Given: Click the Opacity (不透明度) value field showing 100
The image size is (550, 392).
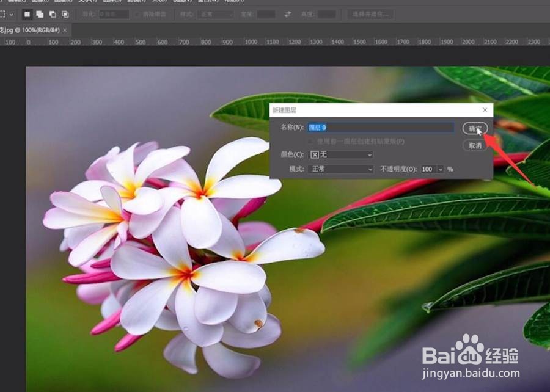Looking at the screenshot, I should click(x=428, y=169).
